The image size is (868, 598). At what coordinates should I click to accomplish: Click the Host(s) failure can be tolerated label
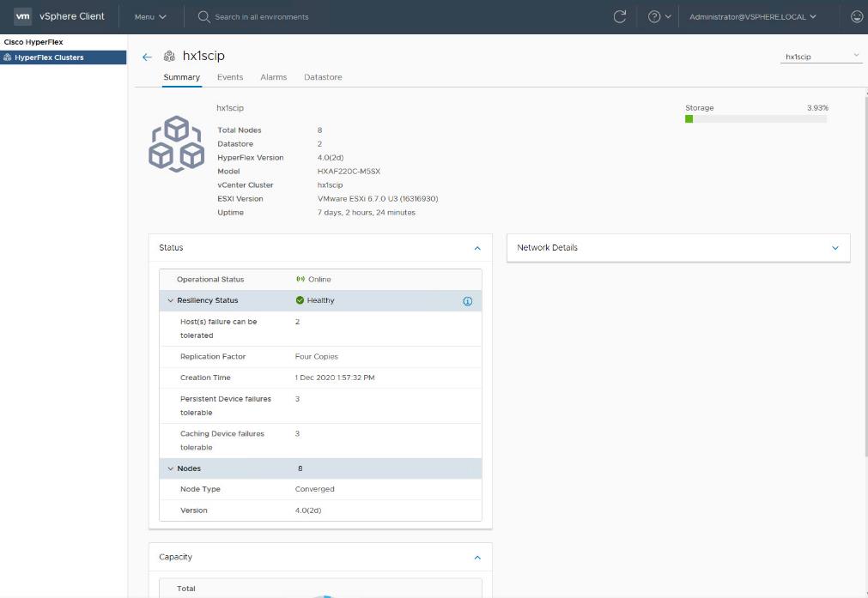pos(218,329)
